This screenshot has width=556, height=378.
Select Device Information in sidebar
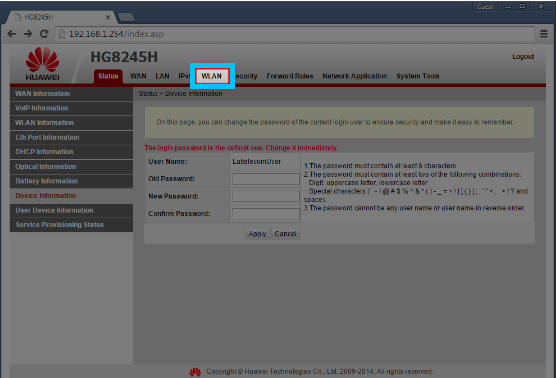point(71,196)
